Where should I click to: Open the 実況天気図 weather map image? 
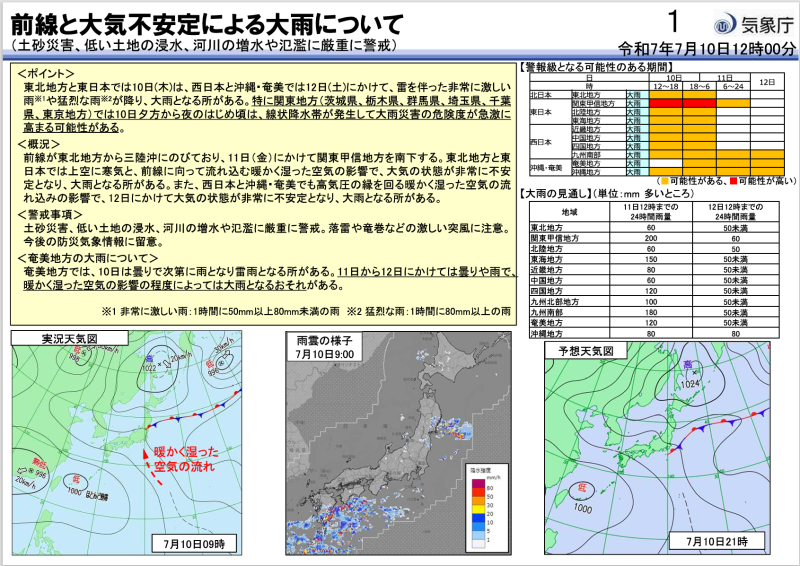pos(127,443)
